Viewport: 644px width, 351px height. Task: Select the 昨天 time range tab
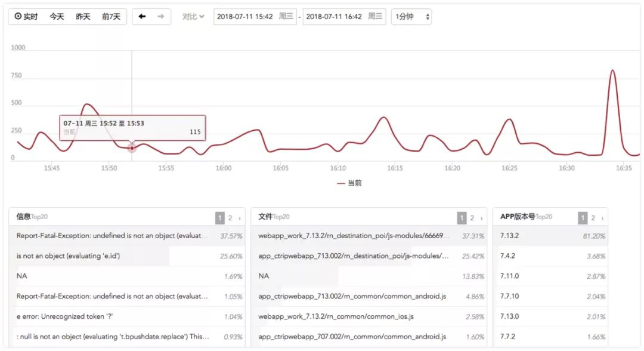83,17
